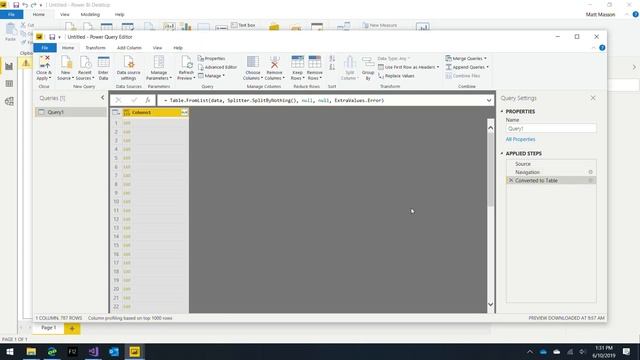Open Data view in Power BI Desktop sidebar
The image size is (640, 360).
click(9, 84)
